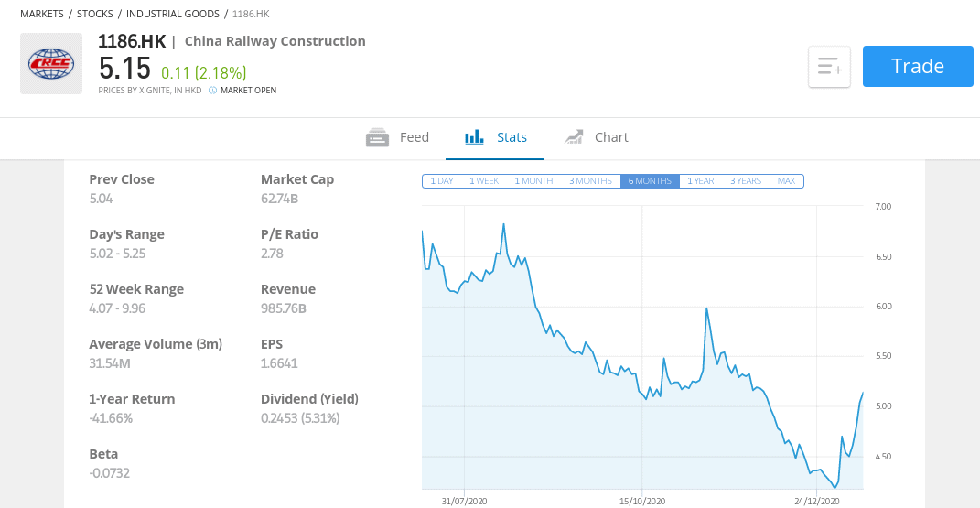Click the CRCC company logo
The width and height of the screenshot is (980, 508).
(x=51, y=64)
